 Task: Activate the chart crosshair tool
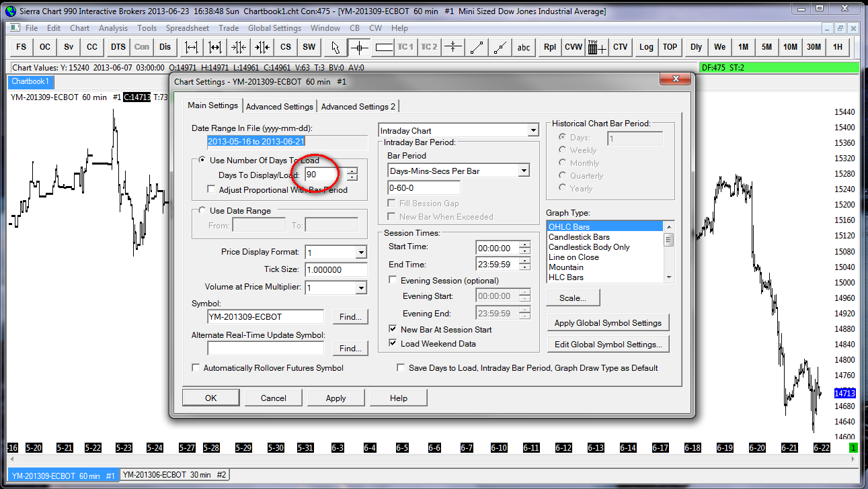point(359,47)
